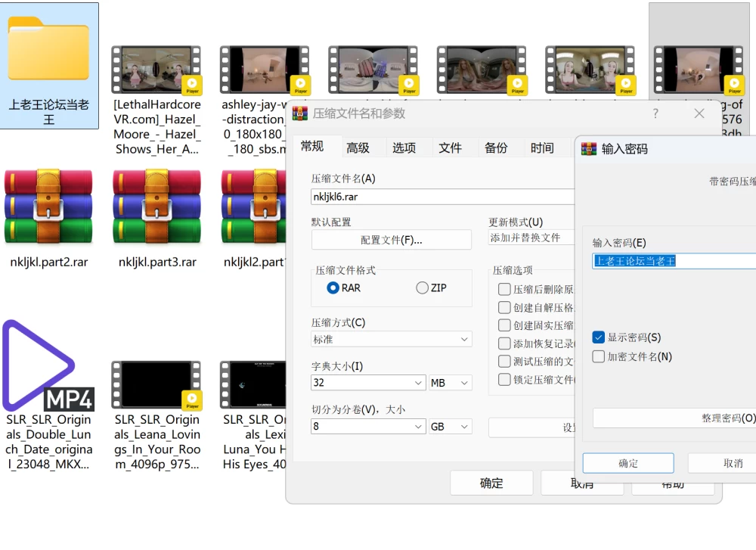Toggle 创建固实压缩 checkbox
Image resolution: width=756 pixels, height=550 pixels.
[x=504, y=325]
